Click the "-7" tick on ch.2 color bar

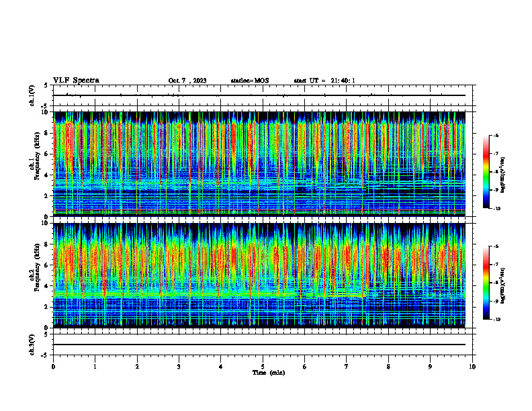(x=496, y=265)
